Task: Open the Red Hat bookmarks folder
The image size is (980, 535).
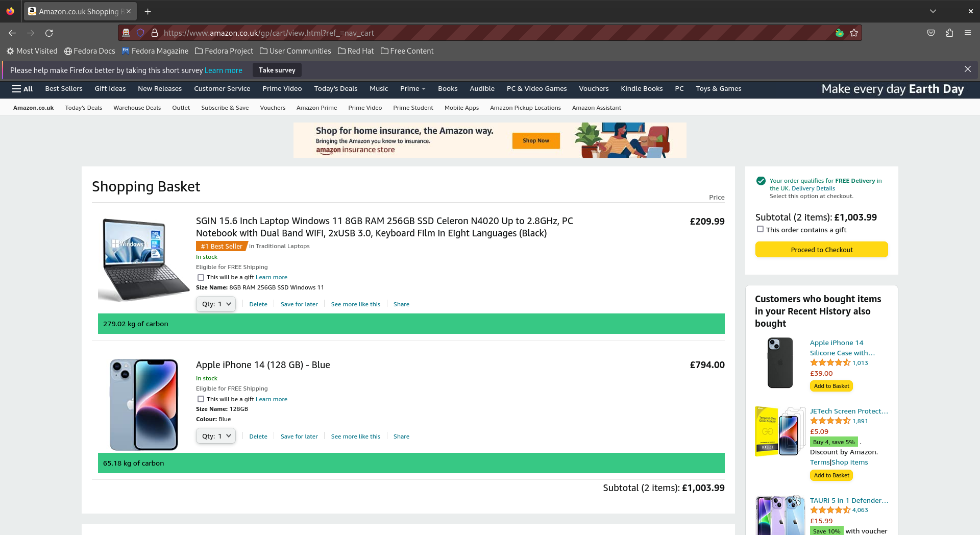Action: click(x=356, y=51)
